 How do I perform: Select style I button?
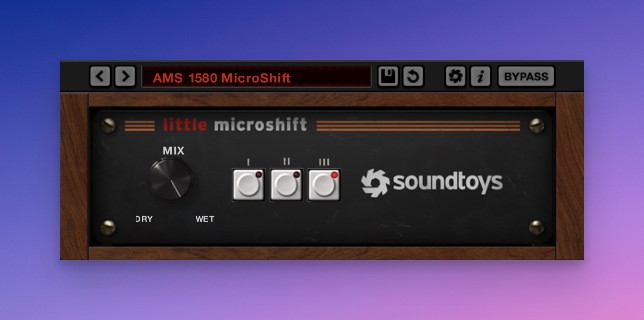click(248, 185)
